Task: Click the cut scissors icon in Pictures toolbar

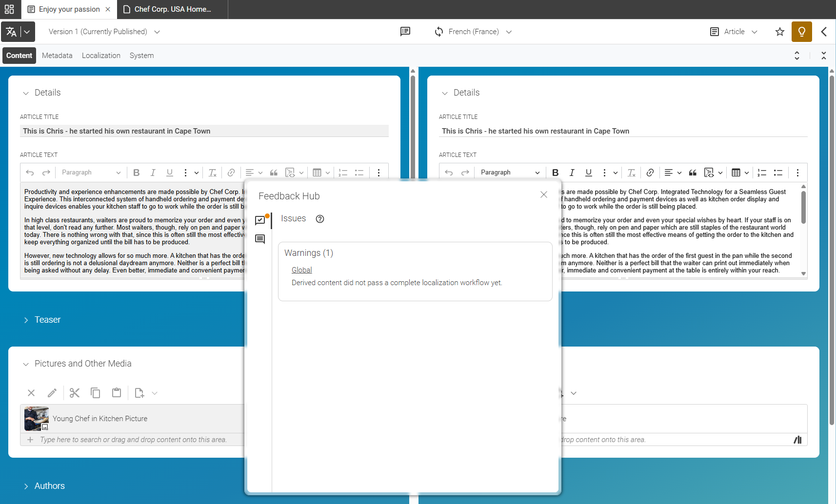Action: pyautogui.click(x=74, y=393)
